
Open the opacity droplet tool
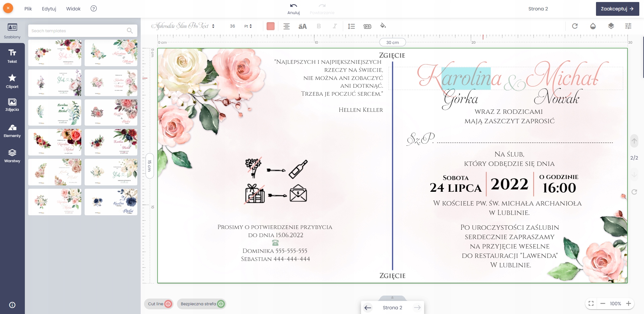coord(593,26)
